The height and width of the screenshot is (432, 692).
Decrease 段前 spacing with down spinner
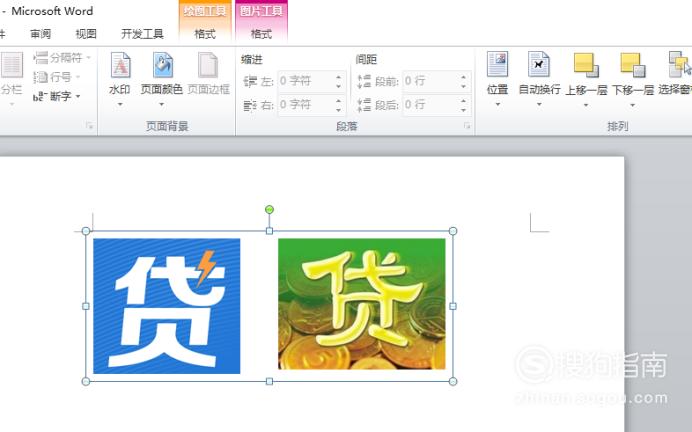tap(463, 86)
